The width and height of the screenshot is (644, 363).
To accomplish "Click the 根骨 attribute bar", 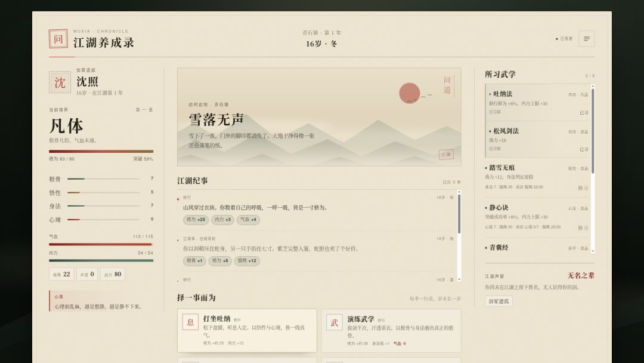I will 104,179.
